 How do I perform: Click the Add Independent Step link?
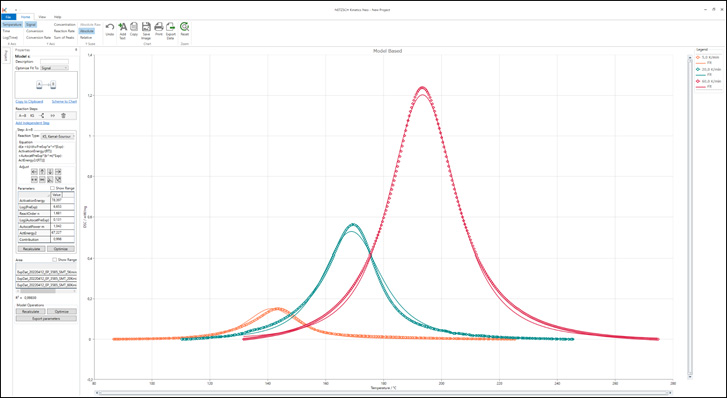pos(32,123)
